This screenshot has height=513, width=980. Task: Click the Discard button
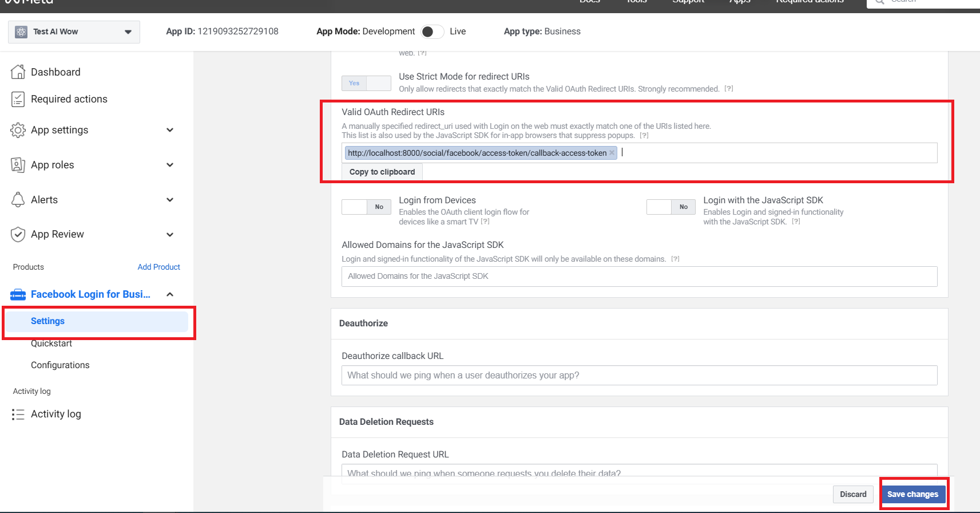pyautogui.click(x=853, y=494)
